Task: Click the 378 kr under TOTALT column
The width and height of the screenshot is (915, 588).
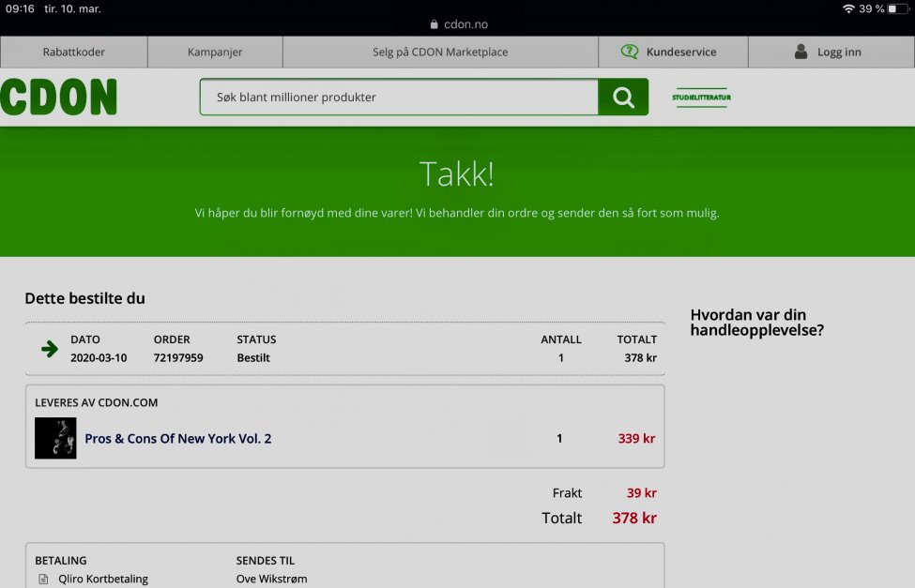Action: [640, 357]
